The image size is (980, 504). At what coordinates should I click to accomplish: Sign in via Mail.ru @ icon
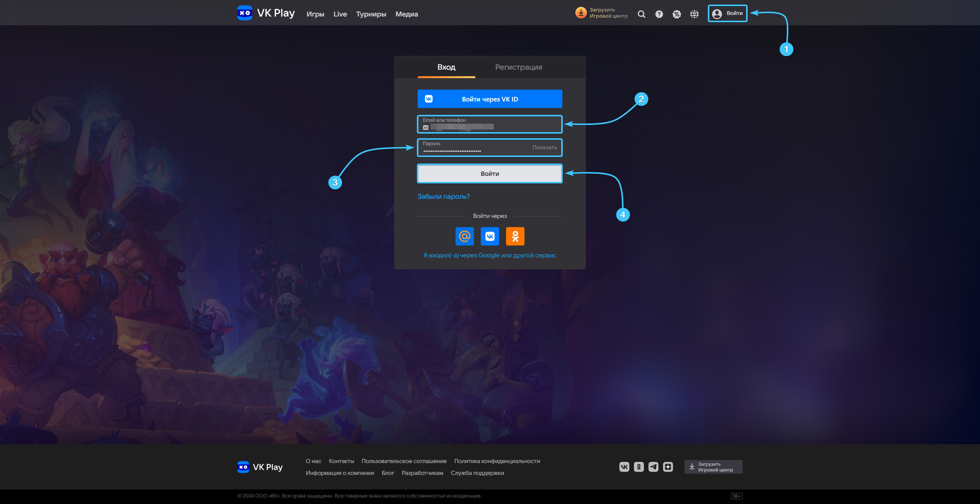(x=464, y=236)
